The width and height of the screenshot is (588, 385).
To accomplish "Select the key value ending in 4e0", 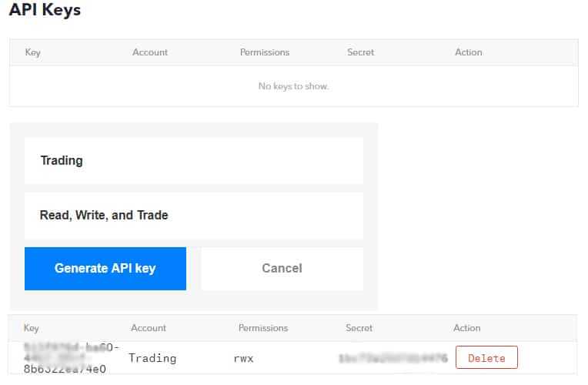I will 72,358.
